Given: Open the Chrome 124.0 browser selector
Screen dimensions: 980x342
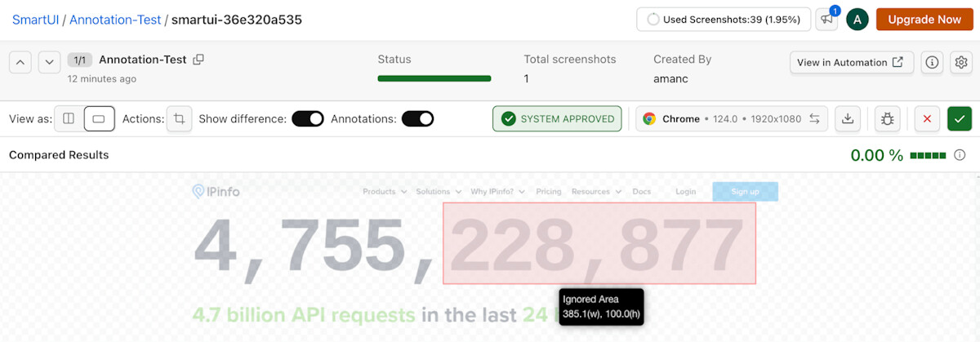Looking at the screenshot, I should point(732,119).
